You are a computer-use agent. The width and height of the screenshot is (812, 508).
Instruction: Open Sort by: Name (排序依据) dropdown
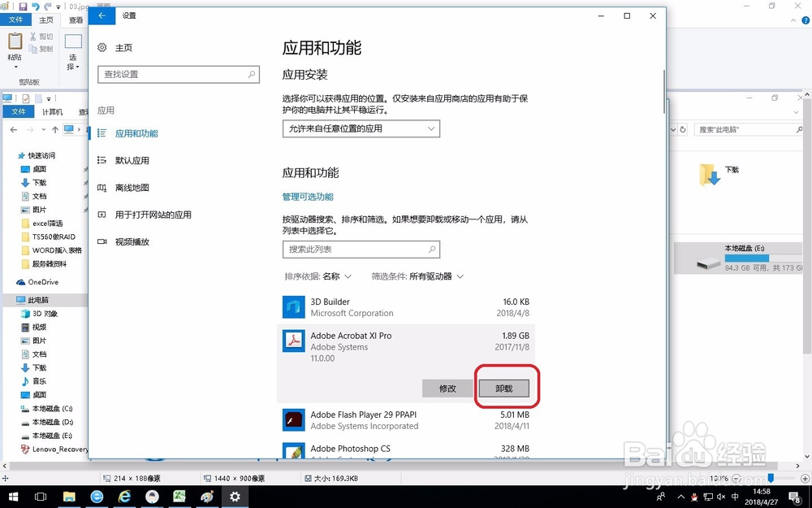tap(318, 276)
